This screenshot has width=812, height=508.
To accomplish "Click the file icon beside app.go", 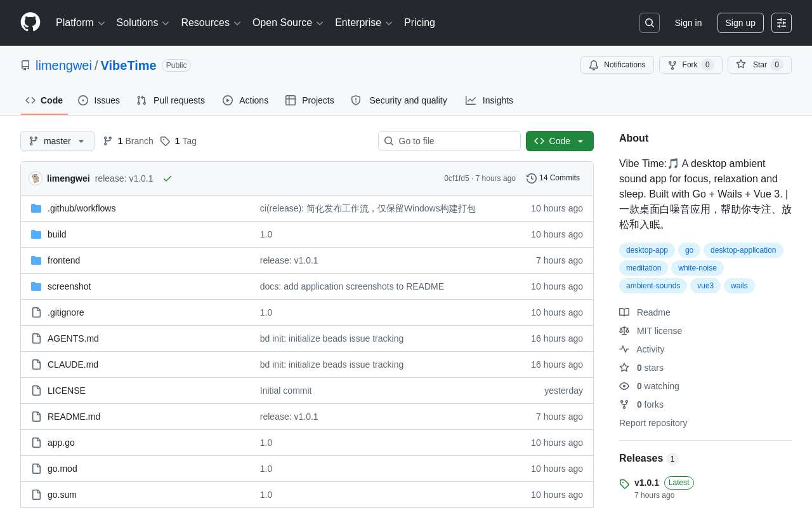I will [x=36, y=443].
